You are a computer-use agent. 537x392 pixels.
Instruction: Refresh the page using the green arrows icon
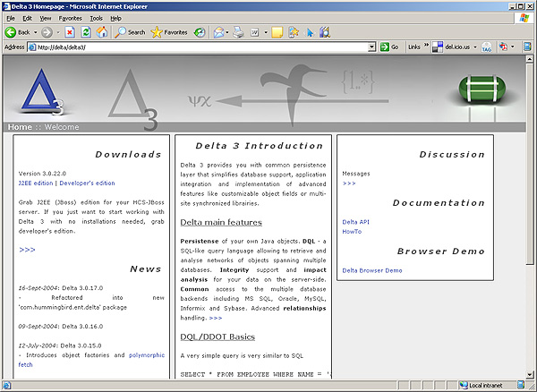(86, 32)
